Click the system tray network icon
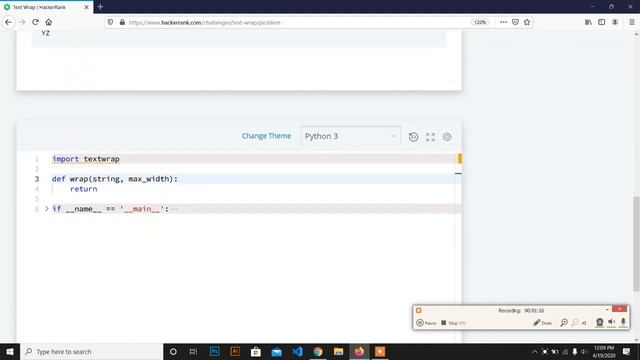The image size is (640, 360). (x=565, y=351)
